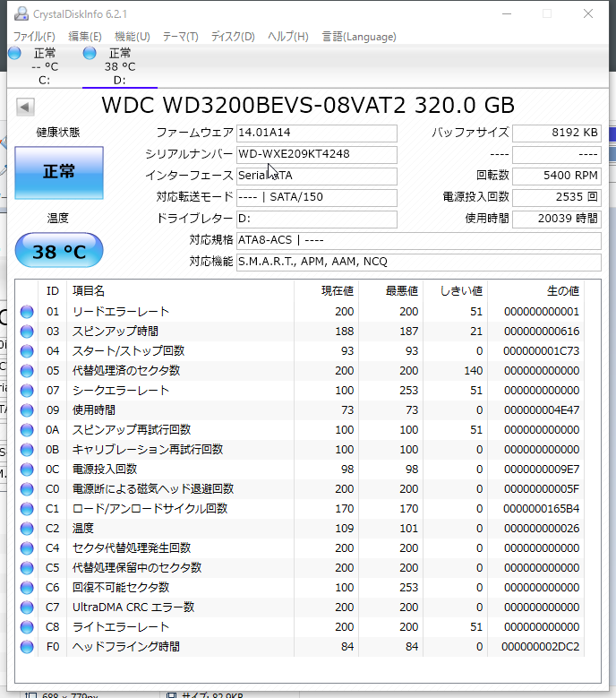Click the blue status orb for C: drive

(14, 53)
